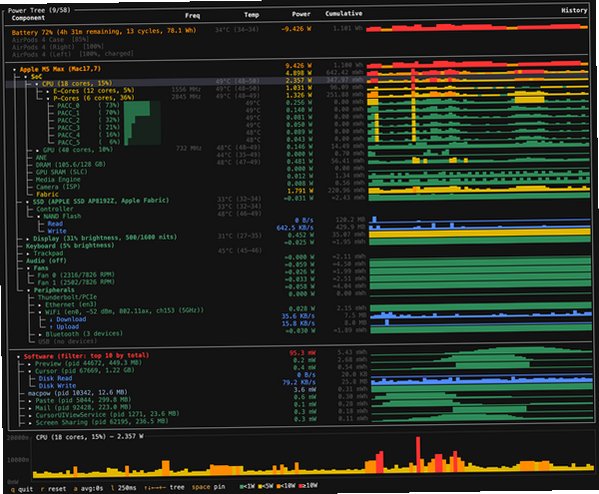Select the PACC_5 core row
The width and height of the screenshot is (599, 494).
tap(89, 143)
